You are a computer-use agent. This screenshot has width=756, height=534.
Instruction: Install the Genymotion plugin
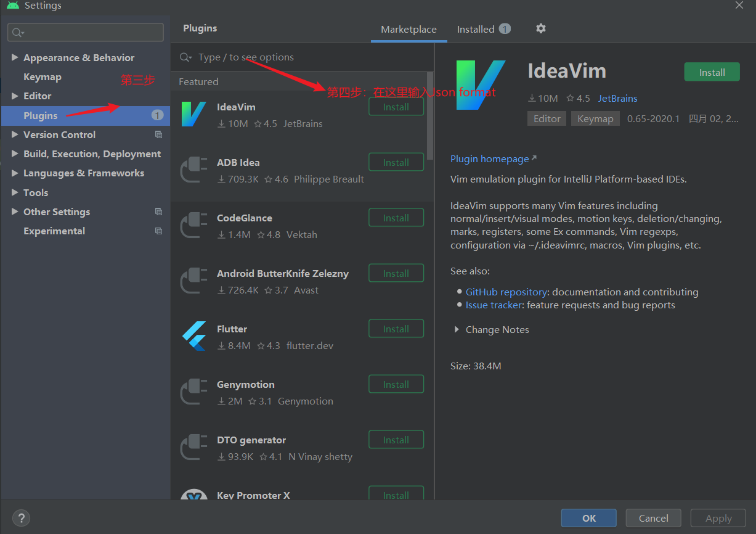[396, 384]
